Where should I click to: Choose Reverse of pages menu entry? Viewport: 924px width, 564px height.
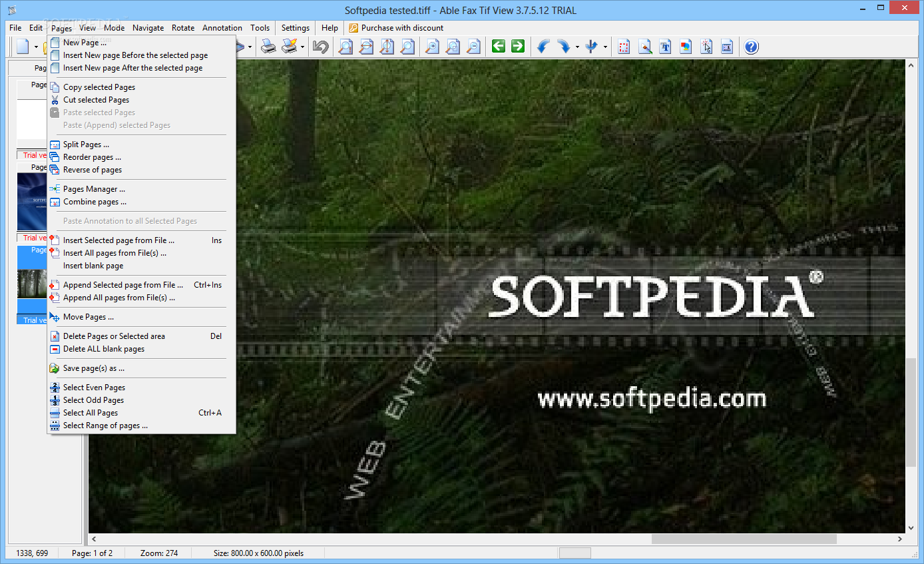point(141,170)
